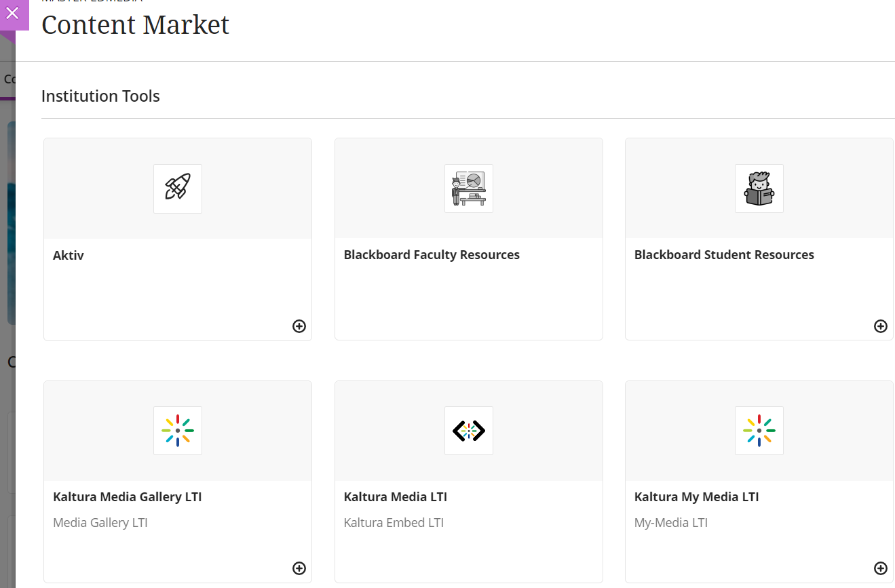Open the Aktiv tool title
The image size is (895, 588).
pyautogui.click(x=69, y=256)
